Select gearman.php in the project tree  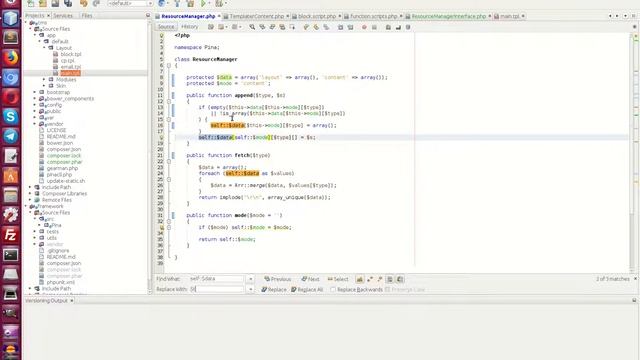(x=62, y=168)
